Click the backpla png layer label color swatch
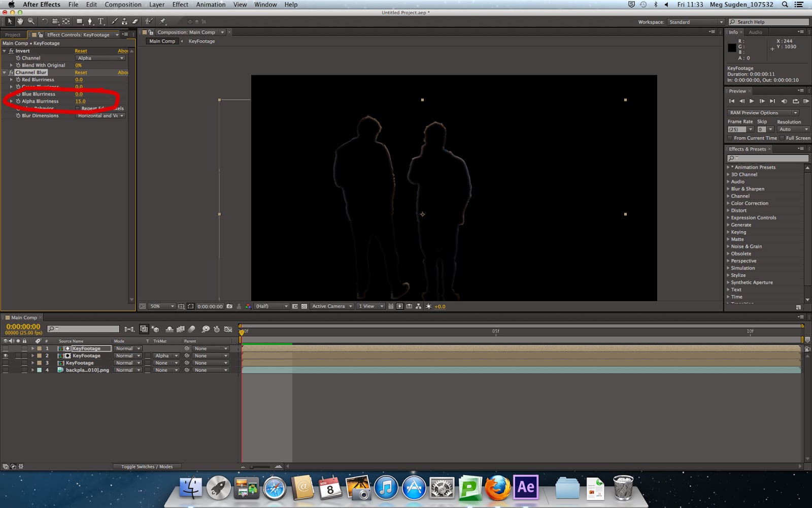Image resolution: width=812 pixels, height=508 pixels. point(39,370)
